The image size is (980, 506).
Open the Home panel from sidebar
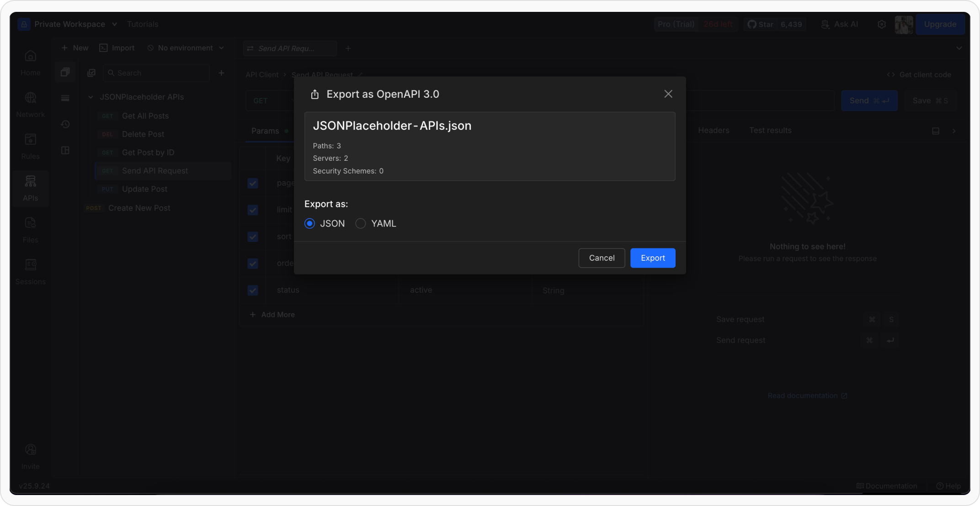coord(30,62)
